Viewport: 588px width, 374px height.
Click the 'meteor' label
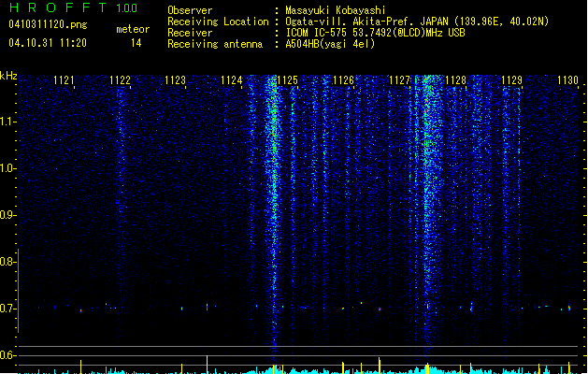click(133, 29)
